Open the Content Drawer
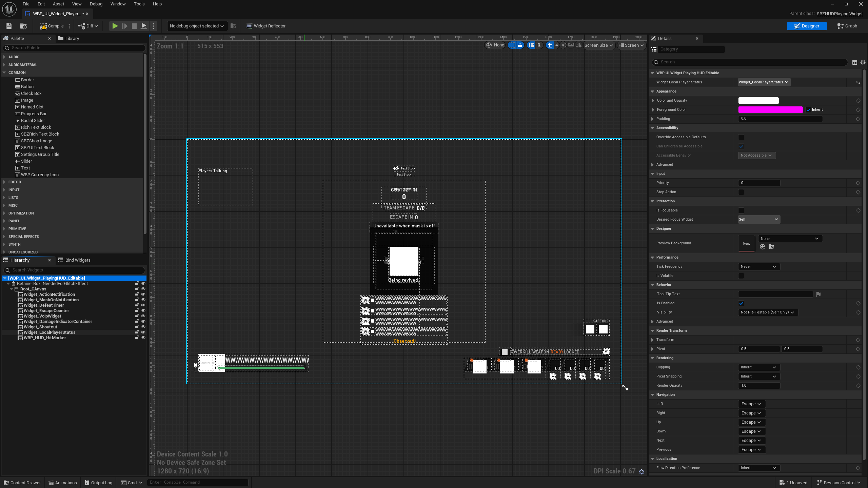868x488 pixels. 22,483
